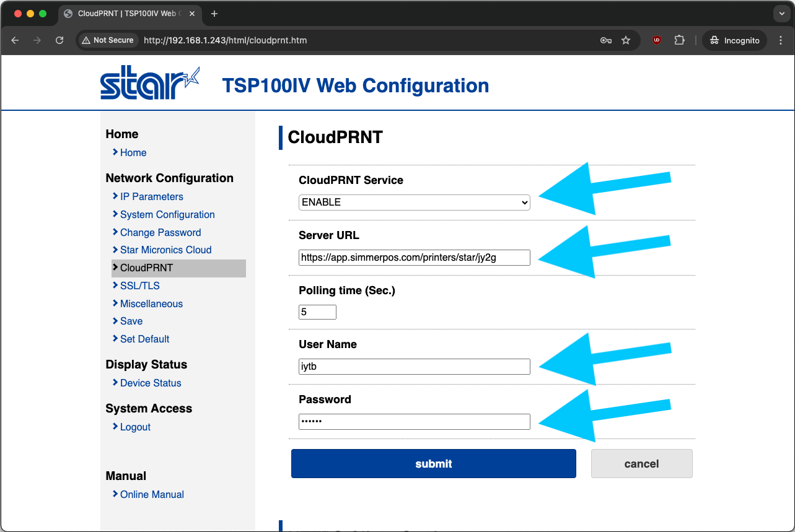
Task: Click Save in the sidebar
Action: (131, 321)
